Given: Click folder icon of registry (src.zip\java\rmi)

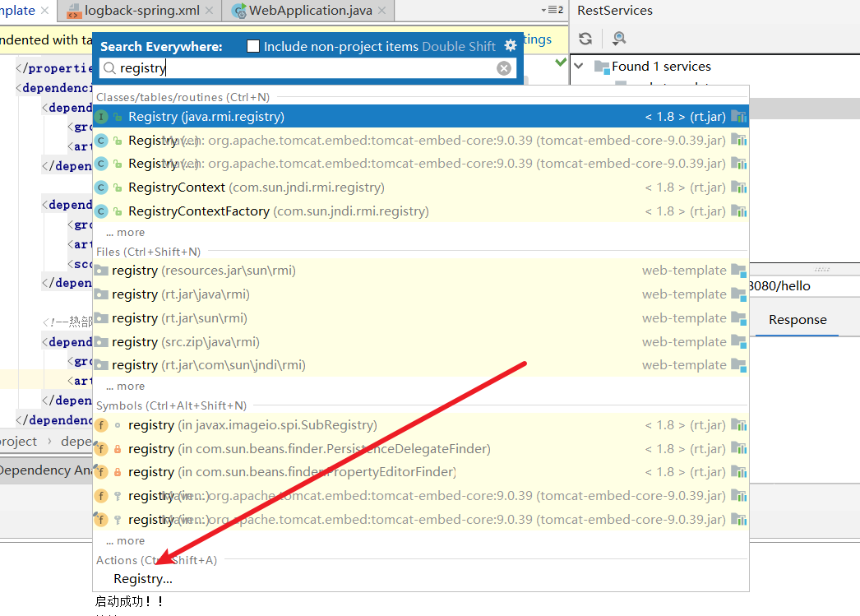Looking at the screenshot, I should (x=101, y=342).
